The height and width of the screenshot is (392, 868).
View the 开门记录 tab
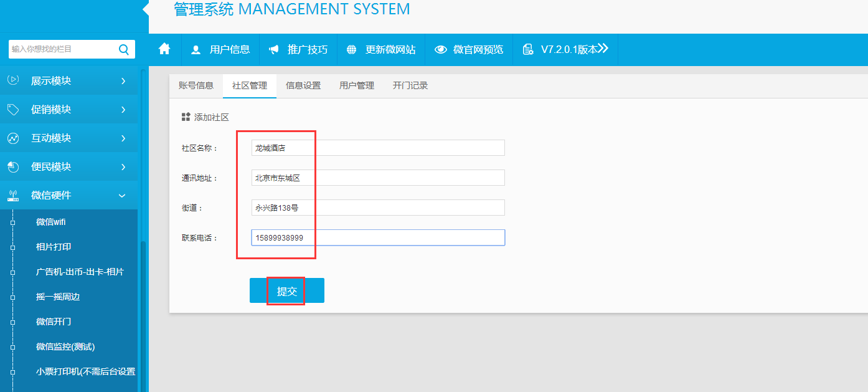[x=410, y=85]
